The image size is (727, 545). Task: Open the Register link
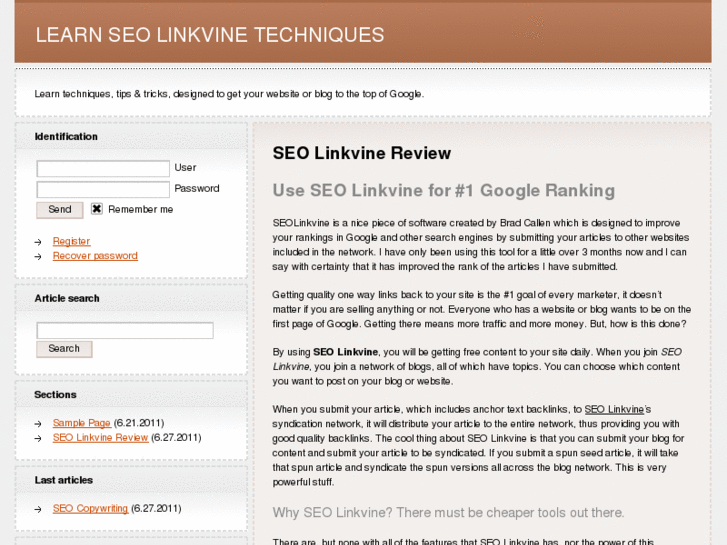pos(71,241)
